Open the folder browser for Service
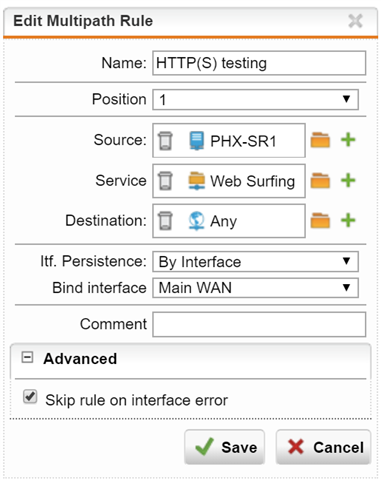This screenshot has width=381, height=480. [x=320, y=181]
